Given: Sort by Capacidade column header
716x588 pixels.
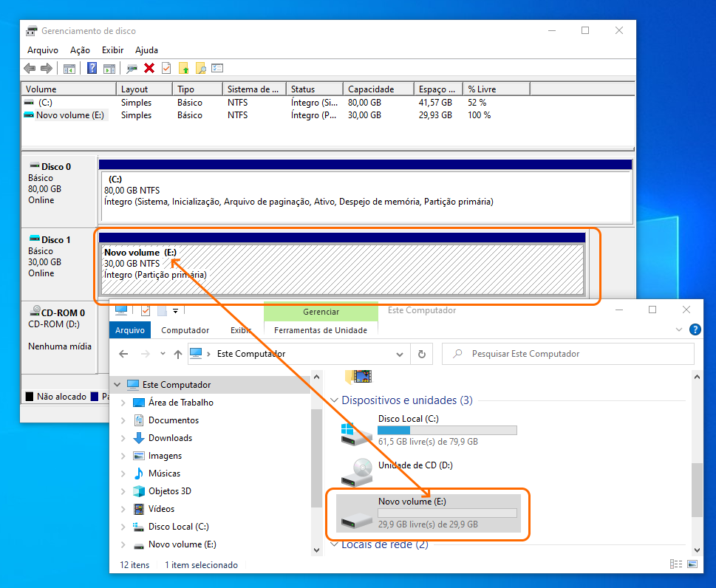Looking at the screenshot, I should pyautogui.click(x=378, y=89).
